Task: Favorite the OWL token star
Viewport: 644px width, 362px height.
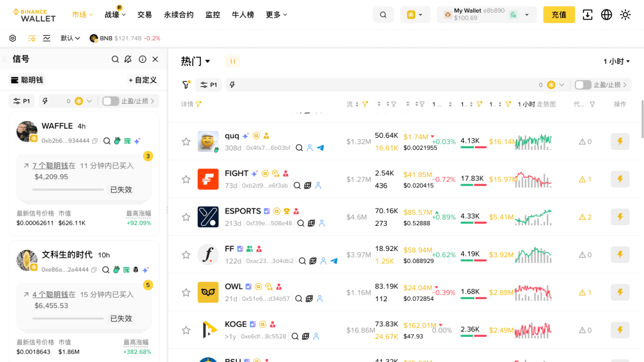Action: [x=186, y=293]
